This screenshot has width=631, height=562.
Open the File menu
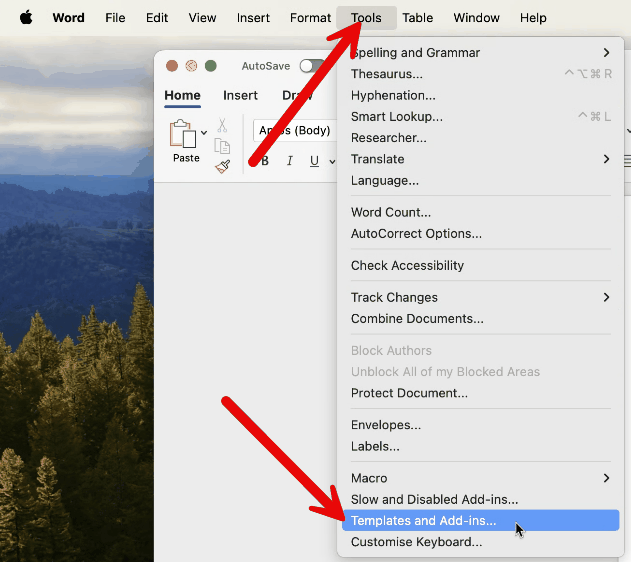115,18
